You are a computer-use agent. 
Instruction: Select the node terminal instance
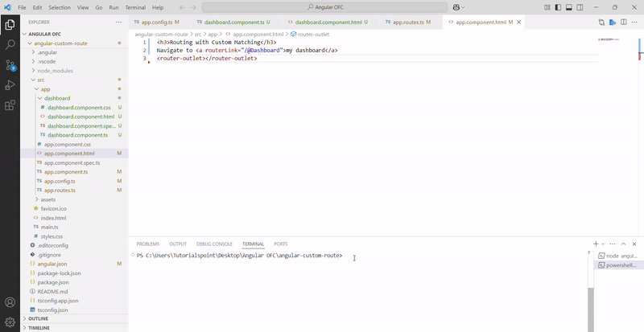(618, 255)
